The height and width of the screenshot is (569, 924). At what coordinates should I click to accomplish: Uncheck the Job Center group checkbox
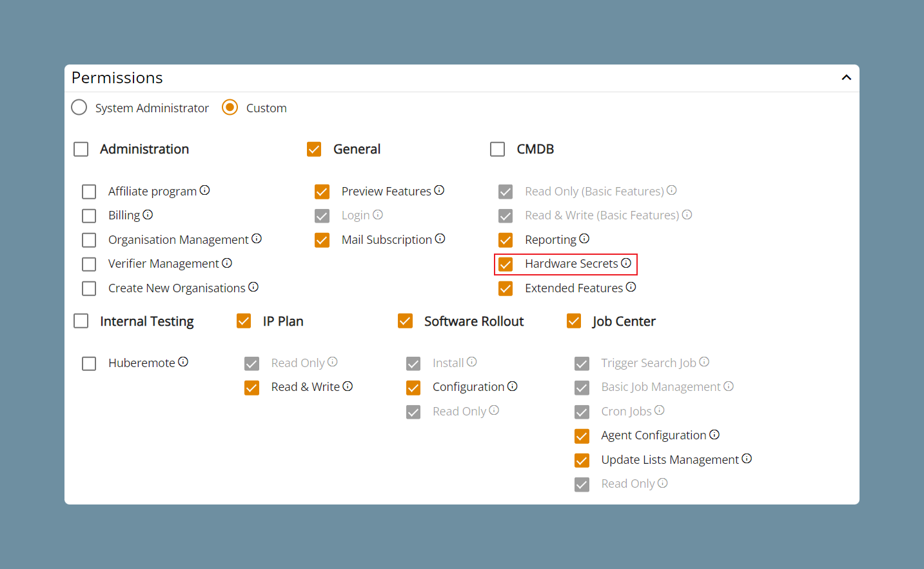574,321
